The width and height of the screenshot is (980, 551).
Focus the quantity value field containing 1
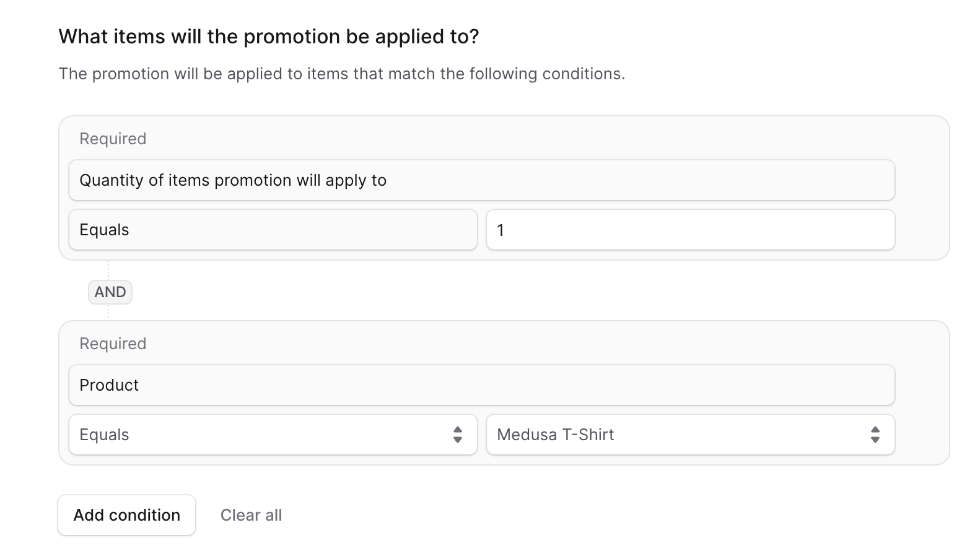[690, 230]
